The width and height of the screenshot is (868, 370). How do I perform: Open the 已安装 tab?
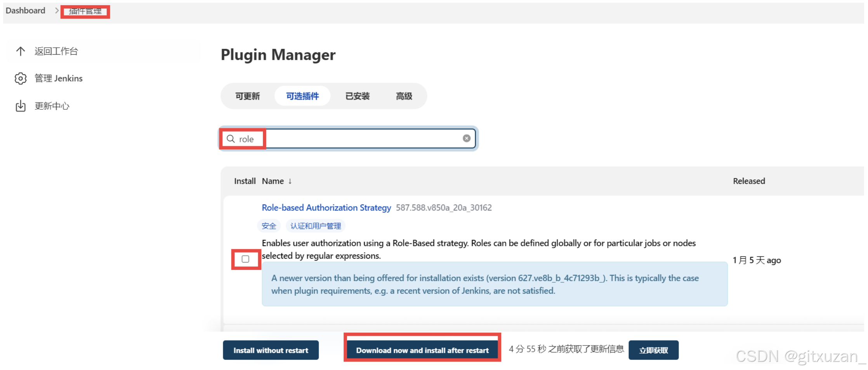tap(358, 96)
